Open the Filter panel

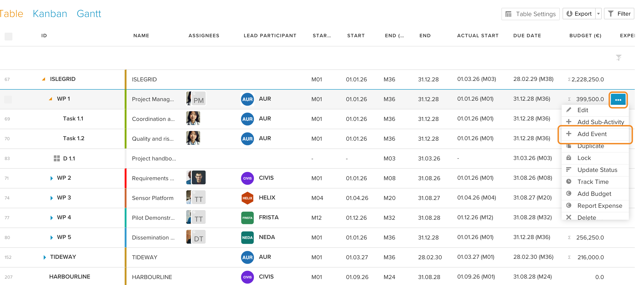(619, 14)
